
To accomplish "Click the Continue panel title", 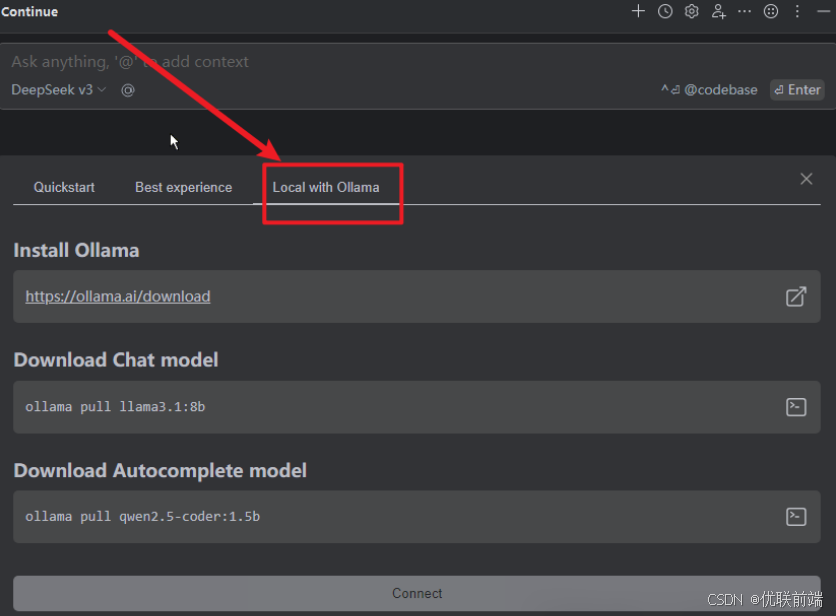I will pyautogui.click(x=29, y=11).
